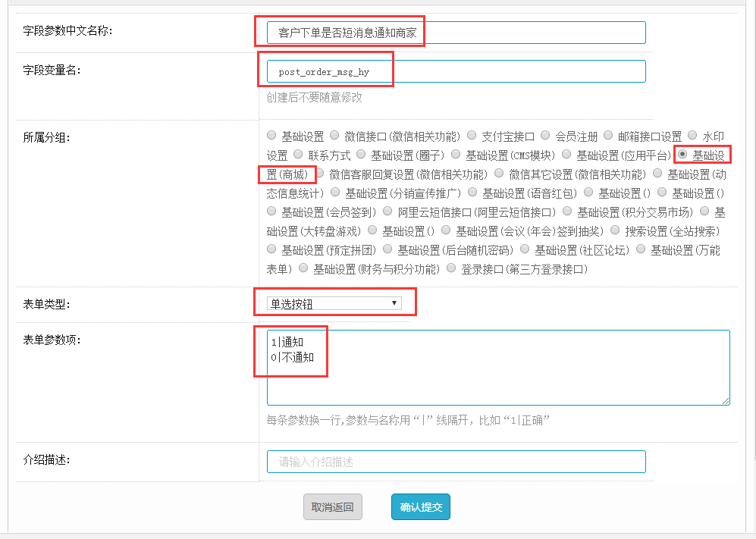Select the 微信接口(微信相关功能) radio button
This screenshot has width=756, height=539.
[334, 136]
